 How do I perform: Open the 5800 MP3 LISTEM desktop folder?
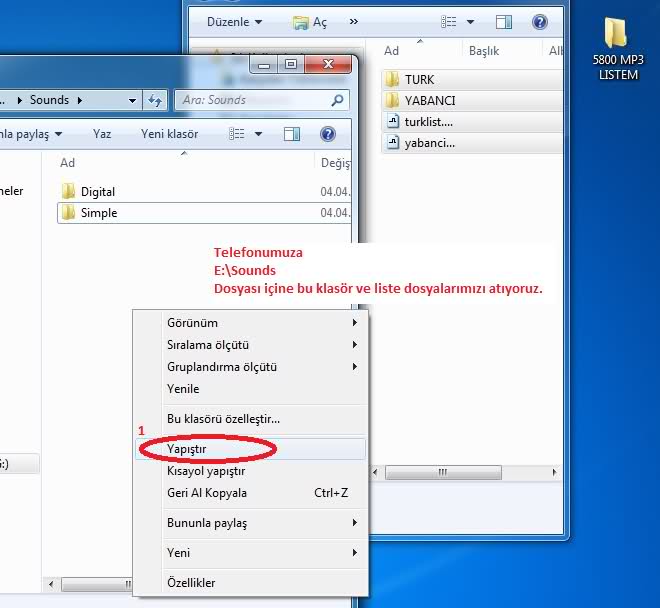click(617, 48)
